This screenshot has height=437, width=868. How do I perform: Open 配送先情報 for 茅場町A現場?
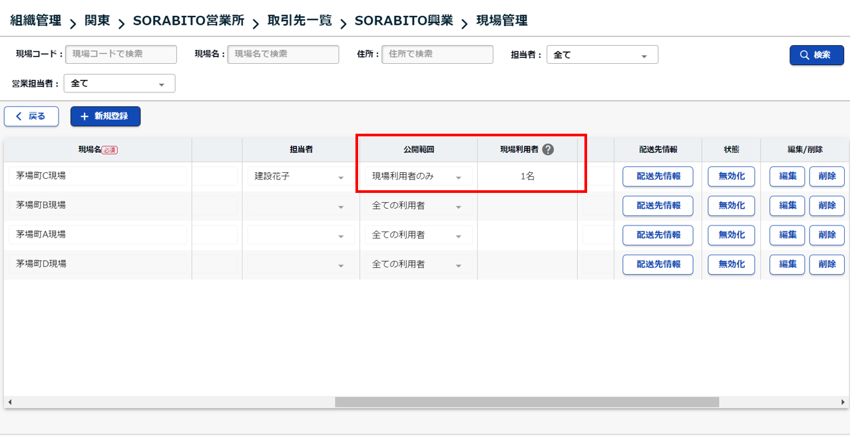click(658, 235)
